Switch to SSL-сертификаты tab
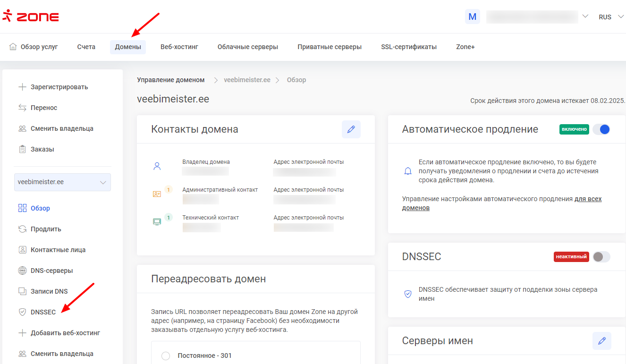Image resolution: width=626 pixels, height=364 pixels. 408,47
